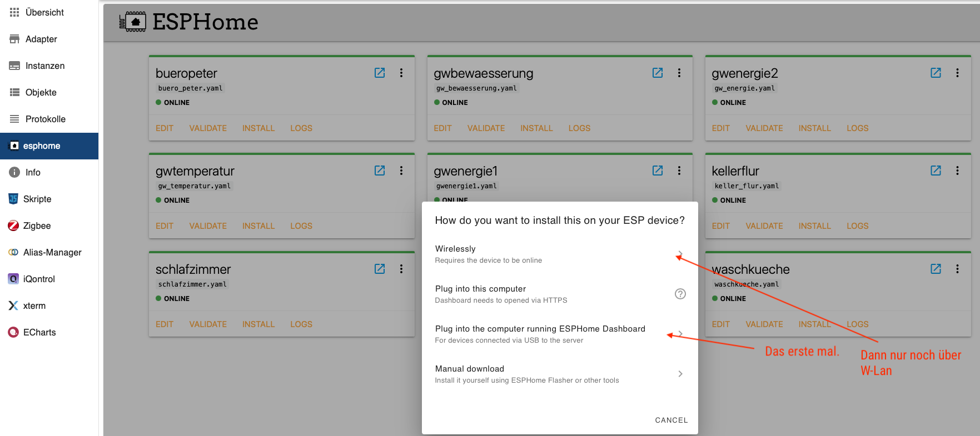Click the ECharts icon
Viewport: 980px width, 436px height.
(x=13, y=332)
